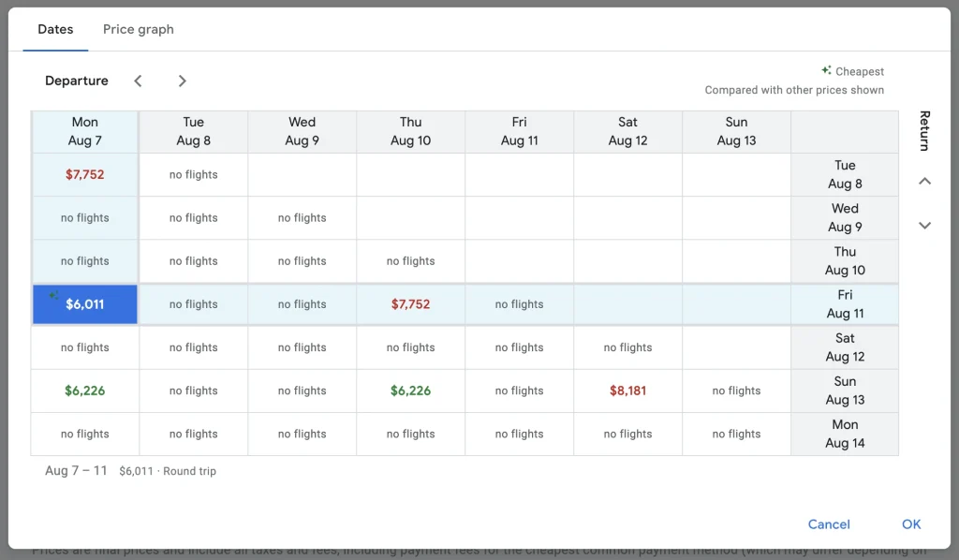Confirm the dates with the OK button
This screenshot has width=959, height=560.
click(910, 523)
